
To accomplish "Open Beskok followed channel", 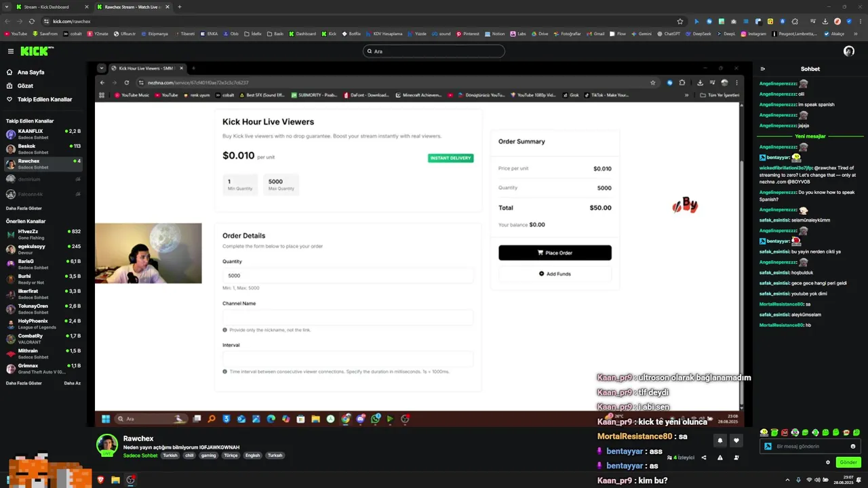I will coord(43,148).
